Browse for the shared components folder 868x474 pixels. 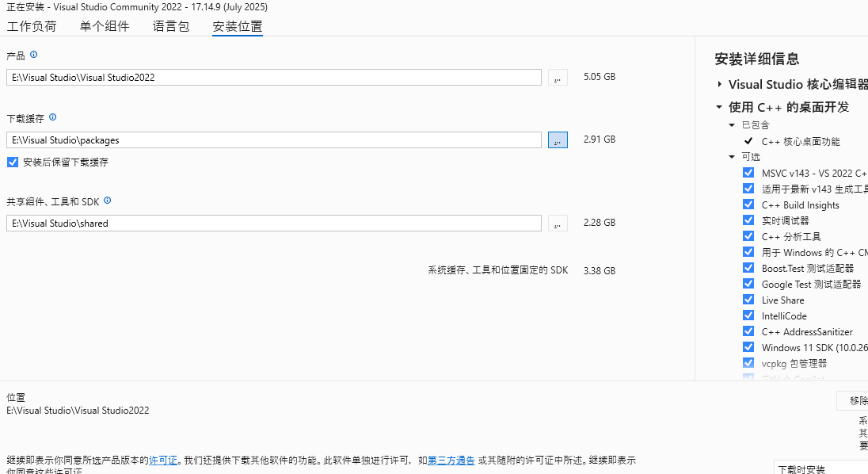click(x=558, y=224)
